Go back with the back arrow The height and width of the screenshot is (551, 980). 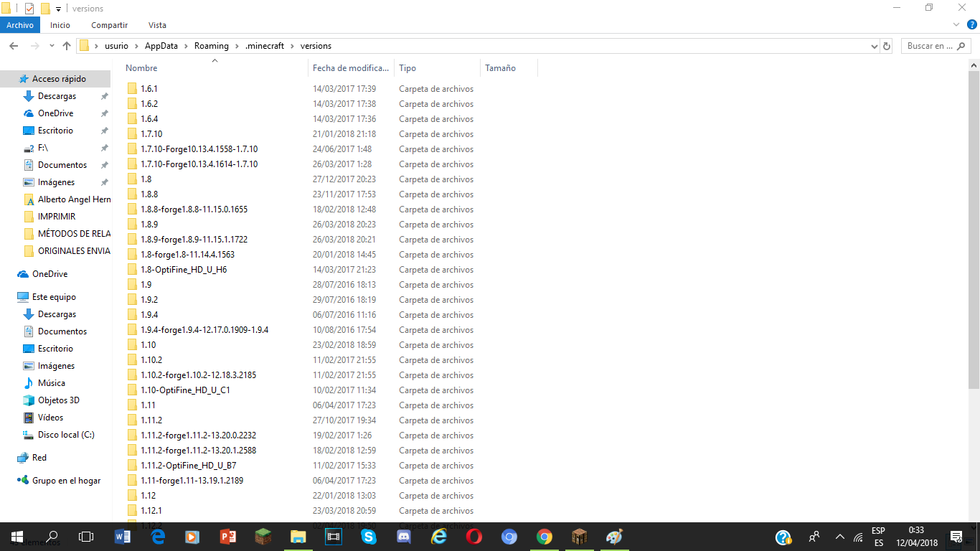pyautogui.click(x=13, y=46)
